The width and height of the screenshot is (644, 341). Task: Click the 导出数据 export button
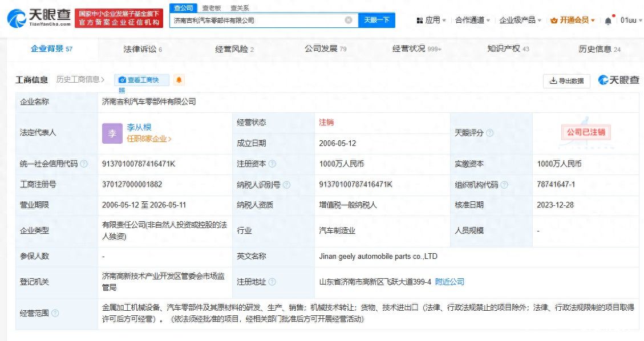566,81
